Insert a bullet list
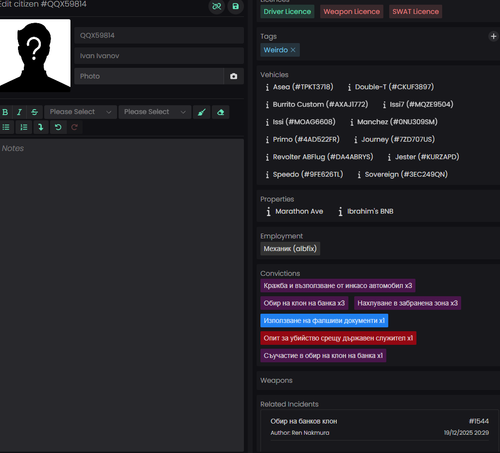Screen dimensions: 500x453 pos(6,127)
